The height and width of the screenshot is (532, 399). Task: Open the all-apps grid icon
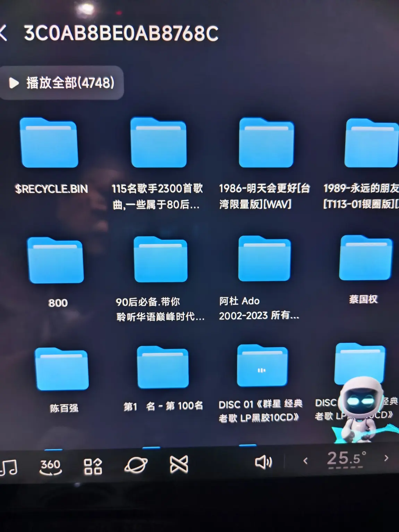[x=93, y=466]
